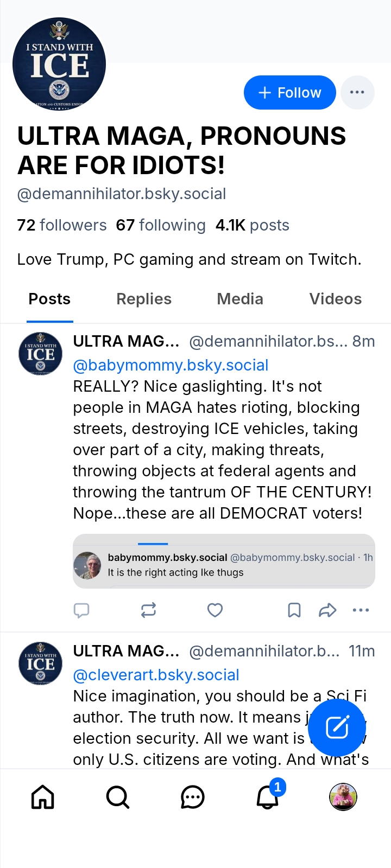The image size is (391, 868).
Task: Open profile options three-dot menu
Action: click(x=357, y=92)
